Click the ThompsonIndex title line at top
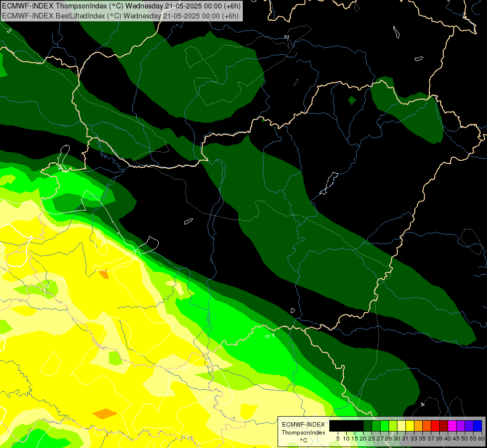 (121, 6)
